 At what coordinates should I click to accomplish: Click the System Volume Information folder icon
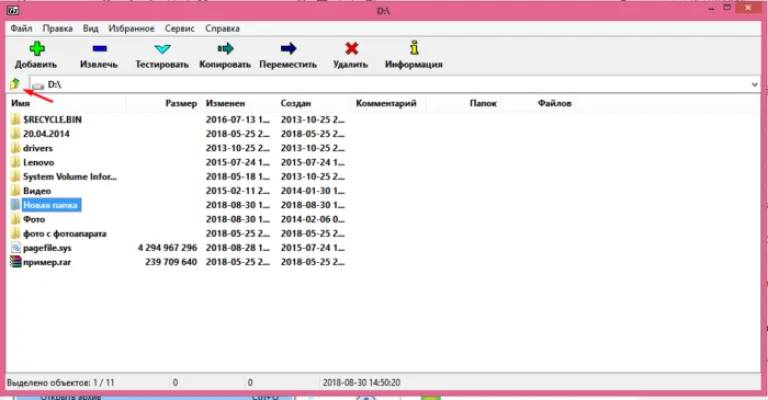(x=16, y=176)
